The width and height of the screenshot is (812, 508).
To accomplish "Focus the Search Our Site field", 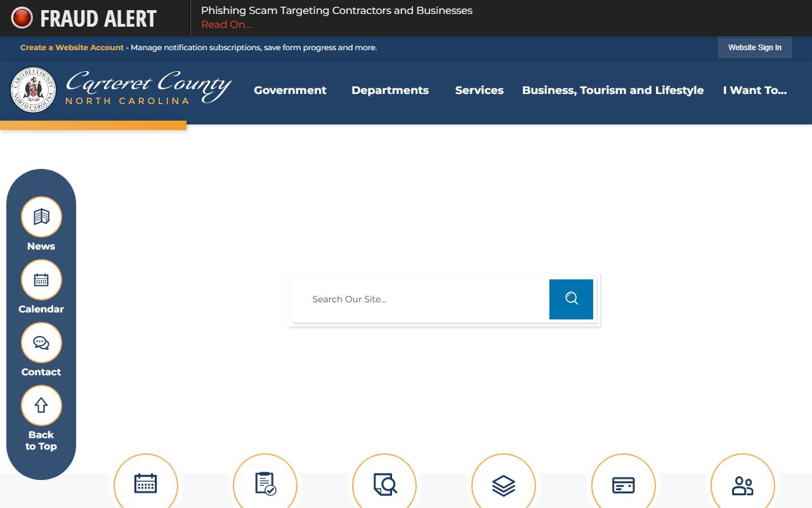I will pos(421,299).
